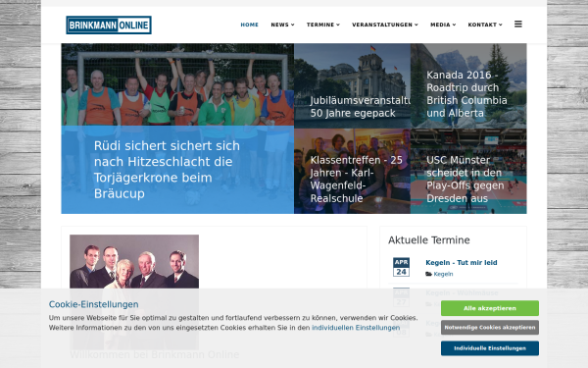588x368 pixels.
Task: Click the Brinkmann Online logo
Action: pos(109,25)
